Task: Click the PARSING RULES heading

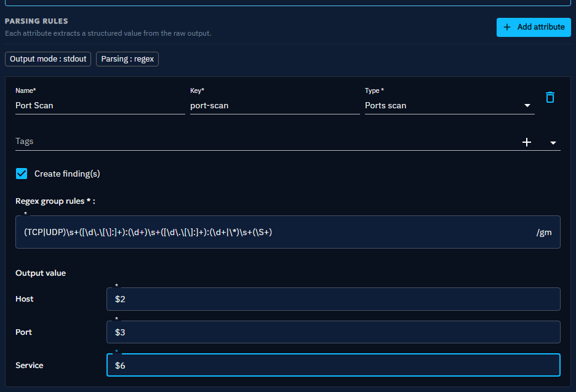Action: [x=36, y=21]
